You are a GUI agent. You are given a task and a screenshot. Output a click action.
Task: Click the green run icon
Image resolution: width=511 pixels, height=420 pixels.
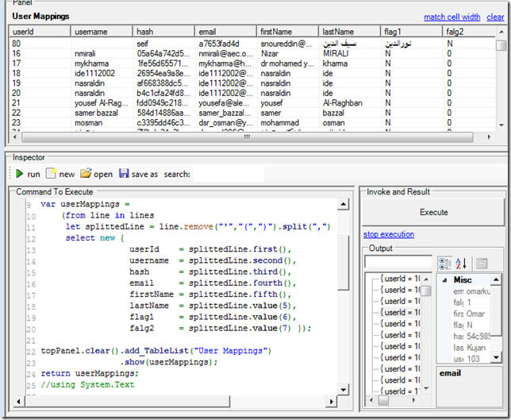[x=19, y=174]
